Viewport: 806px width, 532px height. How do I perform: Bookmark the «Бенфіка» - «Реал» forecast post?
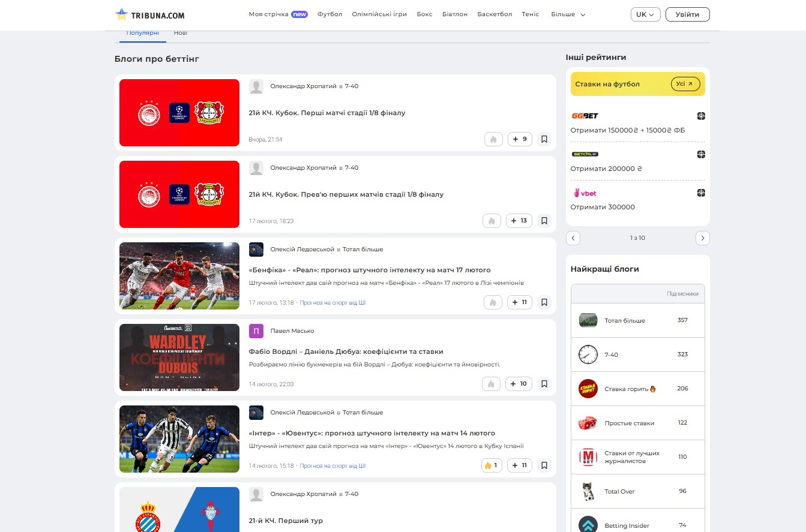544,302
